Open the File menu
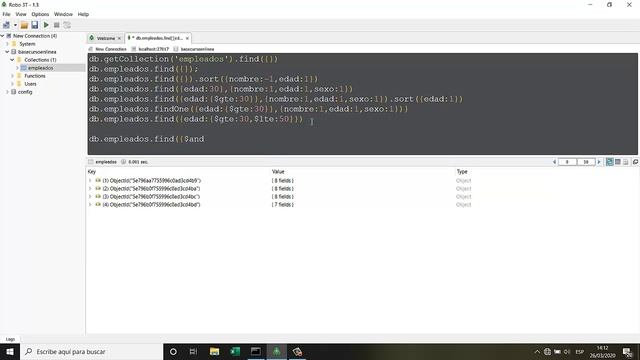 click(x=7, y=14)
